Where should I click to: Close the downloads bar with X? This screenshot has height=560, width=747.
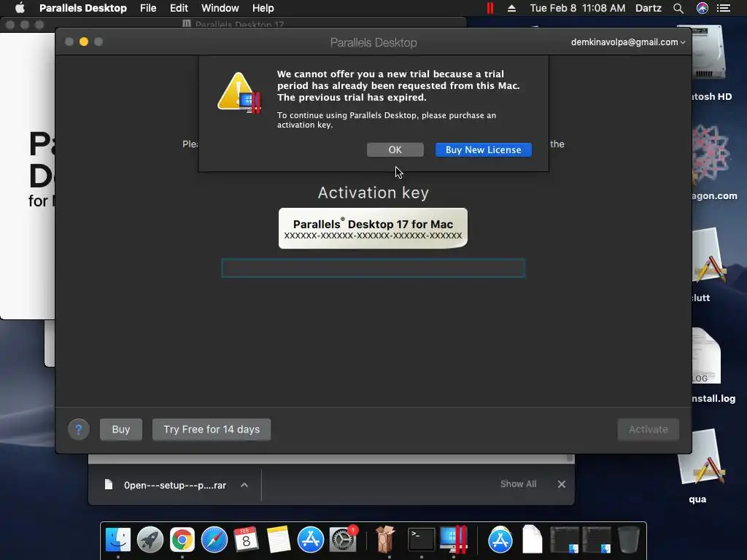(x=562, y=484)
